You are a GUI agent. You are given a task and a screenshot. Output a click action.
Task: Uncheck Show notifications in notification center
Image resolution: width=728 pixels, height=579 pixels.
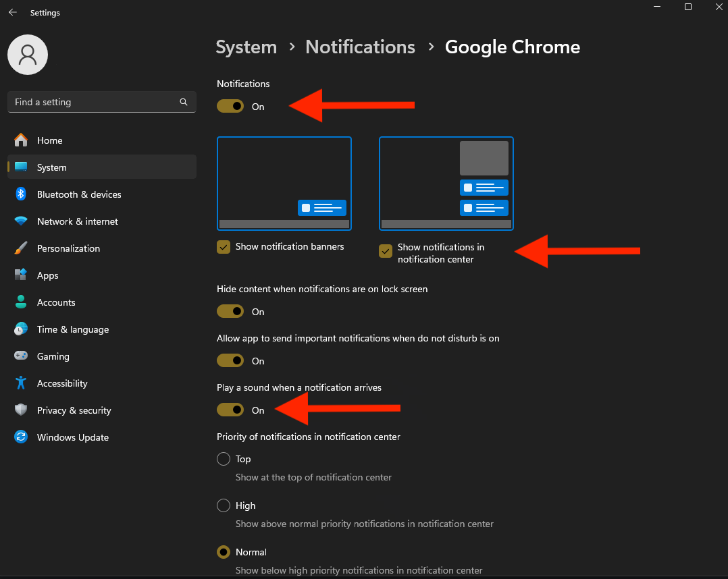(386, 251)
